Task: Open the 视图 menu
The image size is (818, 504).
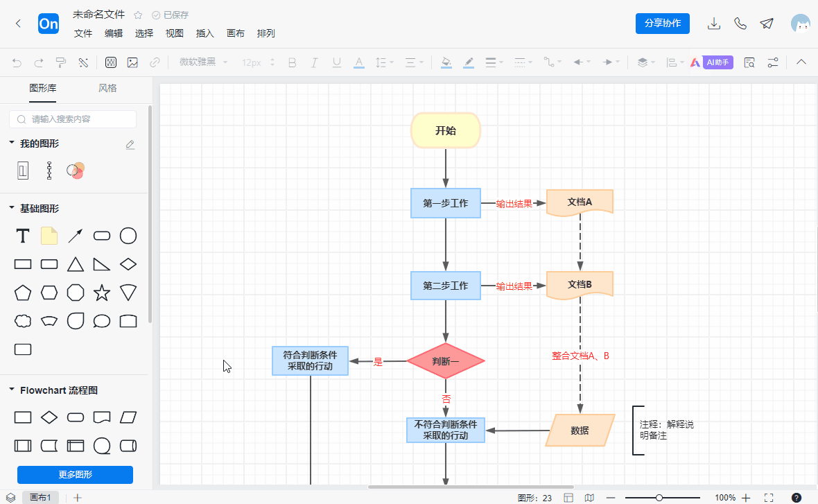Action: pyautogui.click(x=174, y=33)
